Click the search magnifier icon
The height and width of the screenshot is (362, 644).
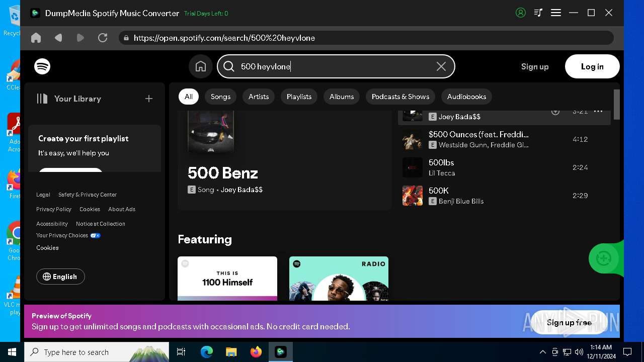(x=229, y=66)
